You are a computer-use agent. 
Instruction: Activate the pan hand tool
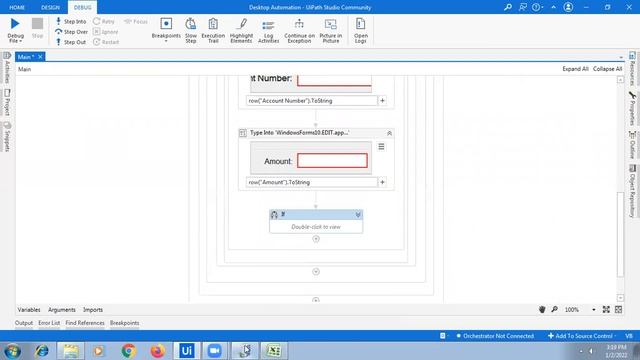(x=542, y=310)
